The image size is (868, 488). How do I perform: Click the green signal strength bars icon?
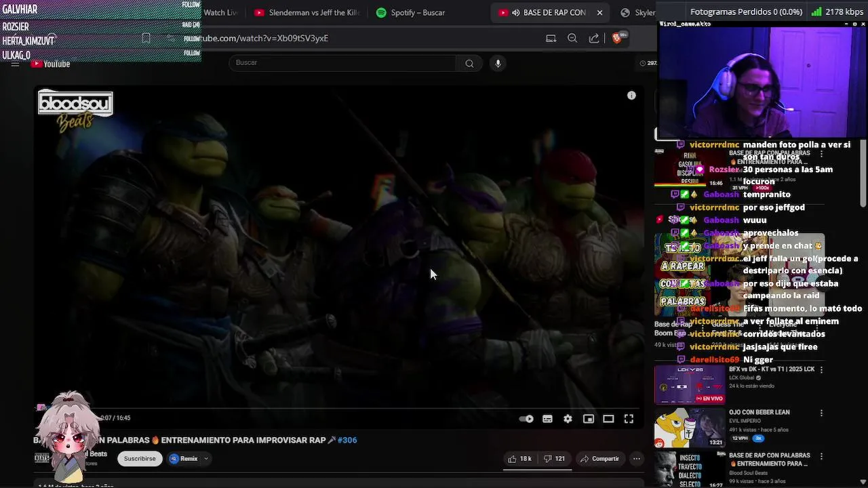click(816, 12)
